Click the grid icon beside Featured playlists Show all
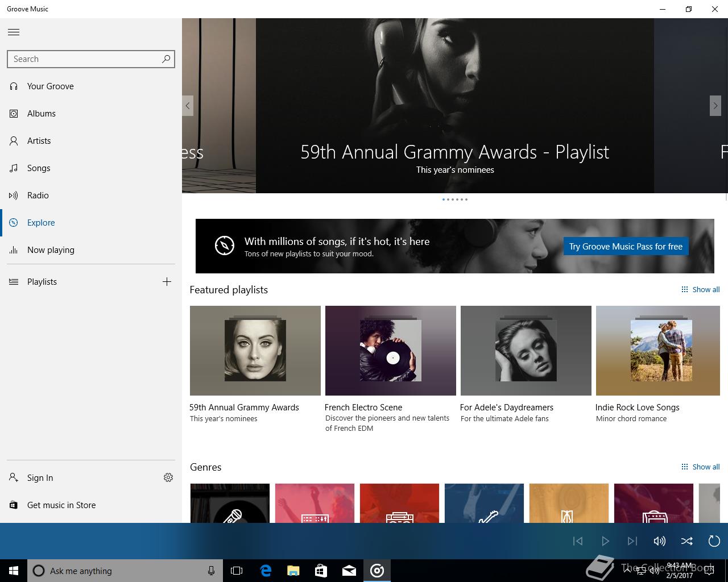Image resolution: width=728 pixels, height=582 pixels. pyautogui.click(x=685, y=290)
